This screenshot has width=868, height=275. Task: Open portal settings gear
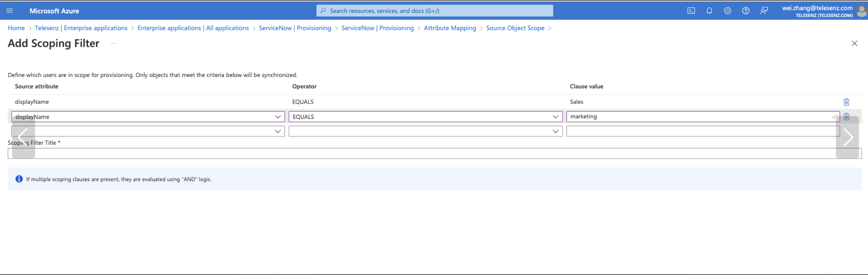pyautogui.click(x=727, y=11)
